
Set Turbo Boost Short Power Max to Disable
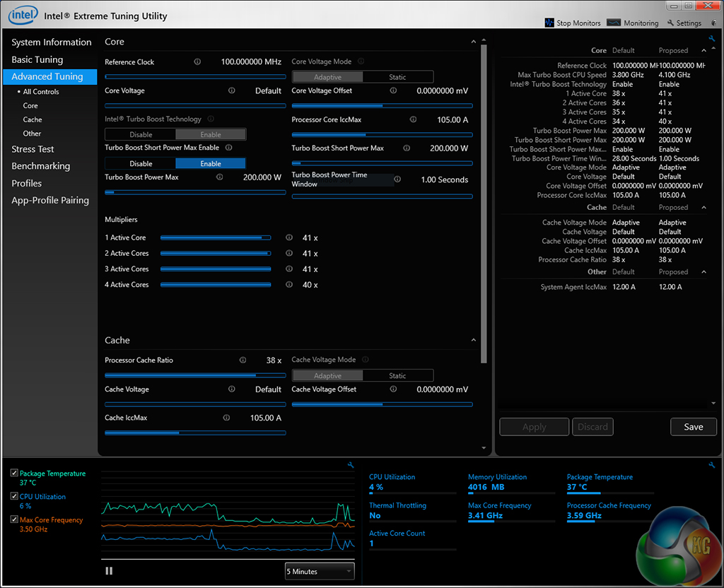140,163
